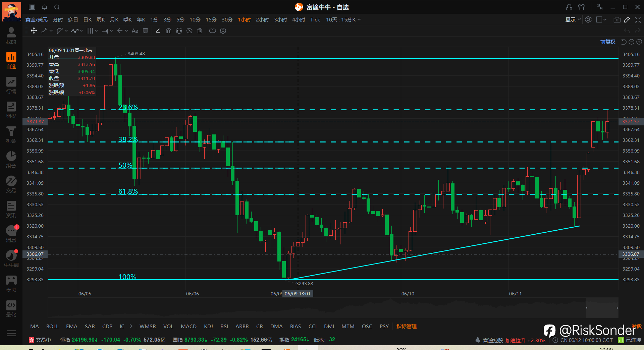This screenshot has width=644, height=350.
Task: Zoom in chart with plus circle
Action: (639, 42)
